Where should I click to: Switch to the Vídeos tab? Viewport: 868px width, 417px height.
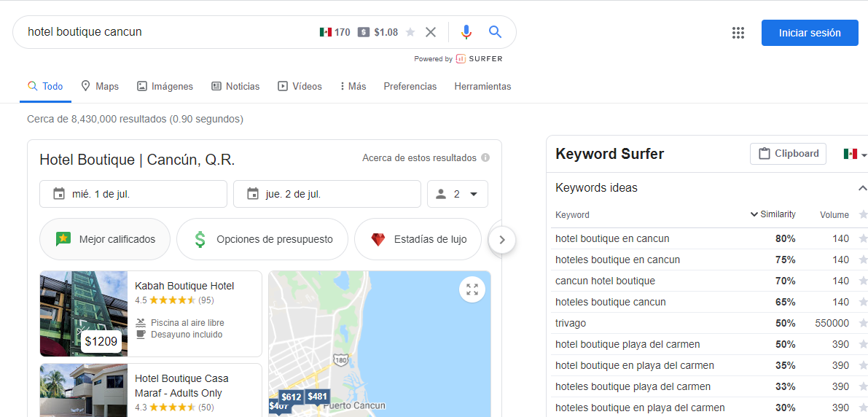pos(300,87)
